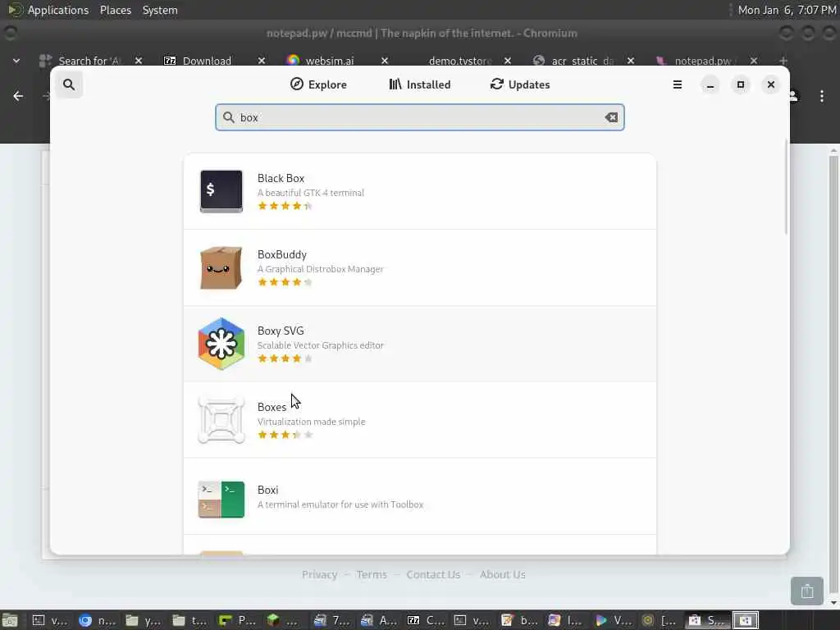Switch to the demo.tvstore Chromium tab

tap(459, 61)
